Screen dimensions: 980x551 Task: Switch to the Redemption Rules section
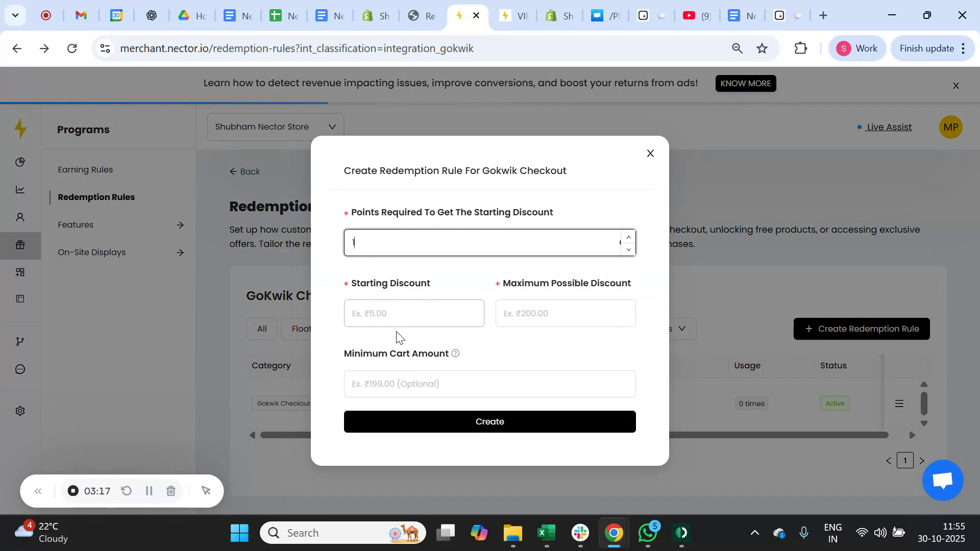96,197
